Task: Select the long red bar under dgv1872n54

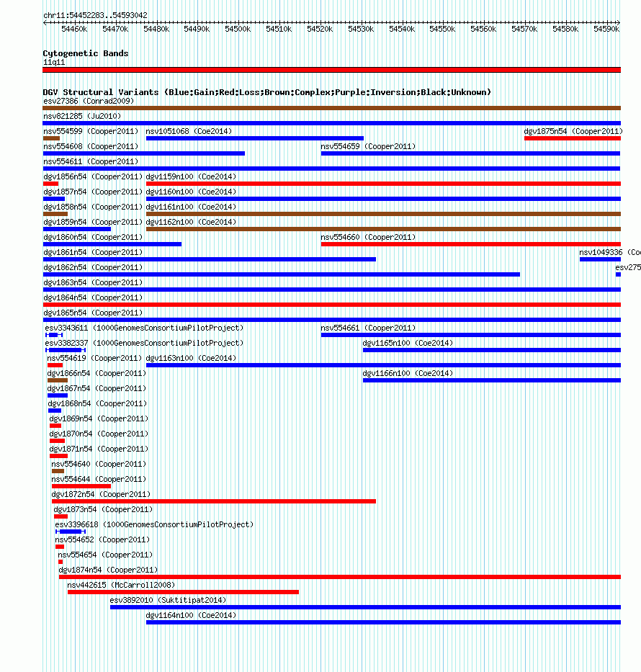Action: point(214,501)
